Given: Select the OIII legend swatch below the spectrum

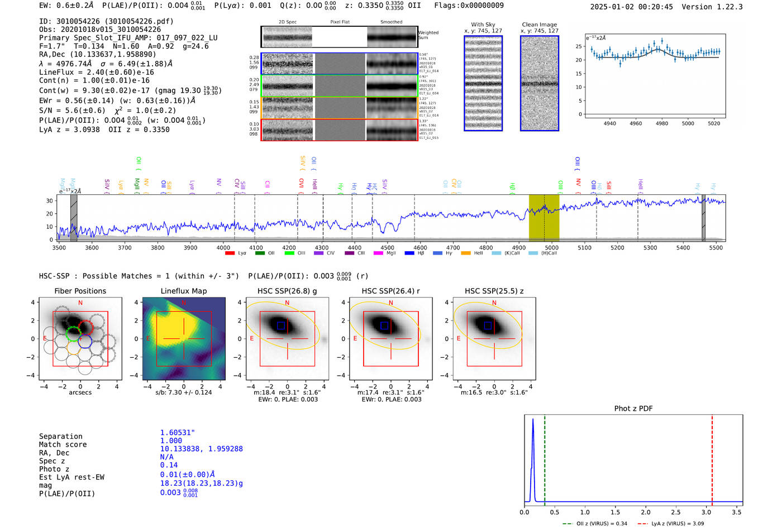Looking at the screenshot, I should click(x=289, y=253).
